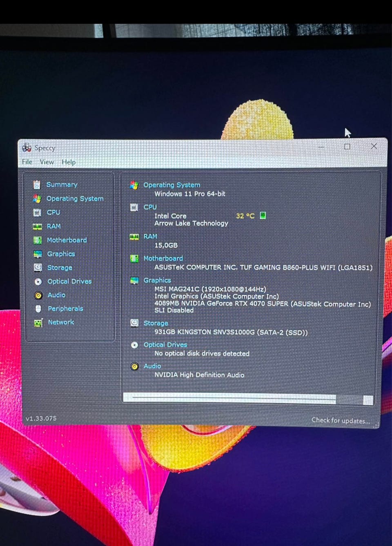Viewport: 392px width, 546px height.
Task: Click the Windows flag icon in summary pane
Action: tap(134, 185)
